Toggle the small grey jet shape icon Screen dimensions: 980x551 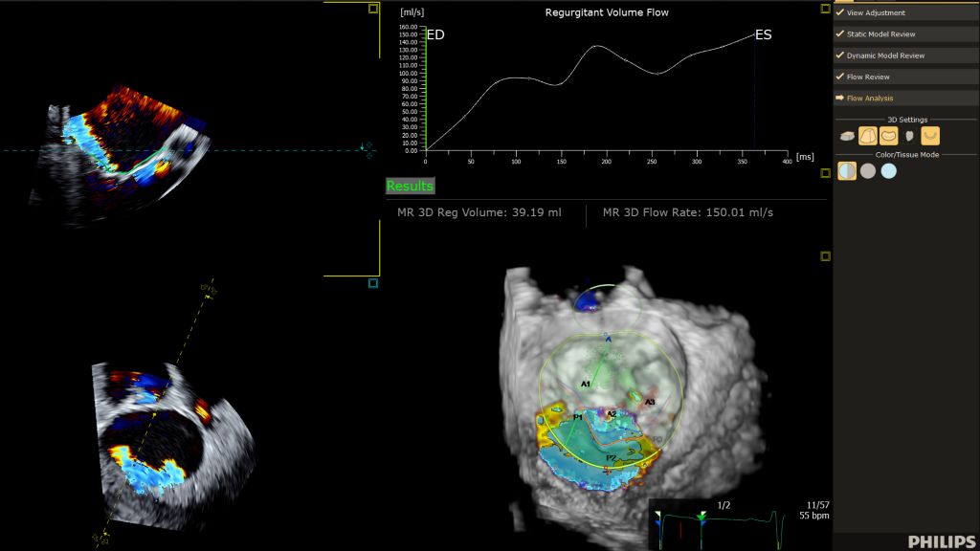tap(909, 136)
